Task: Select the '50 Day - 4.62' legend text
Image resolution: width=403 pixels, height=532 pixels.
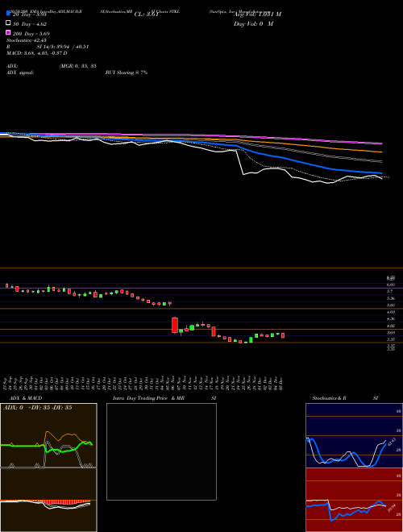Action: pyautogui.click(x=30, y=24)
